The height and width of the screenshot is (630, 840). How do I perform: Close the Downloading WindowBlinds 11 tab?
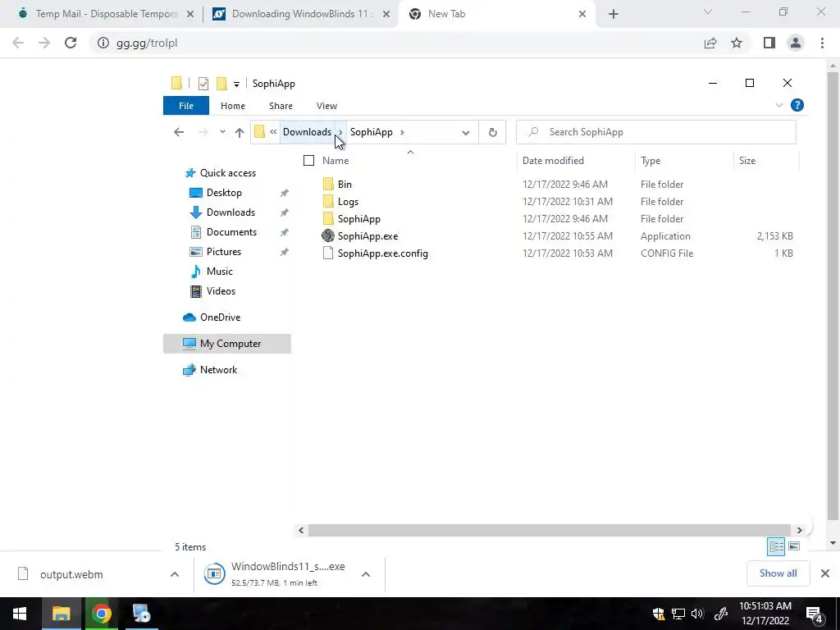(386, 14)
